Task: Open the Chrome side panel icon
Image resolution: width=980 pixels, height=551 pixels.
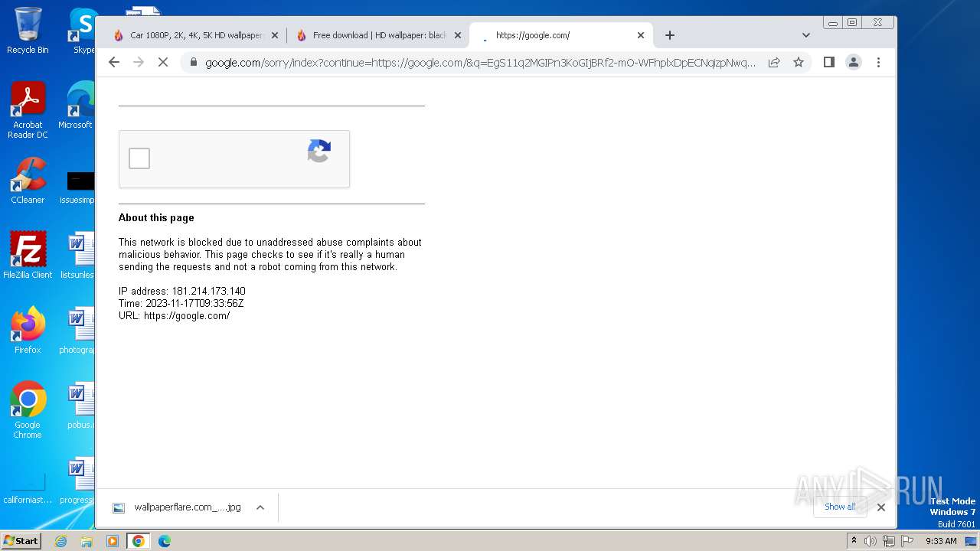Action: pos(828,62)
